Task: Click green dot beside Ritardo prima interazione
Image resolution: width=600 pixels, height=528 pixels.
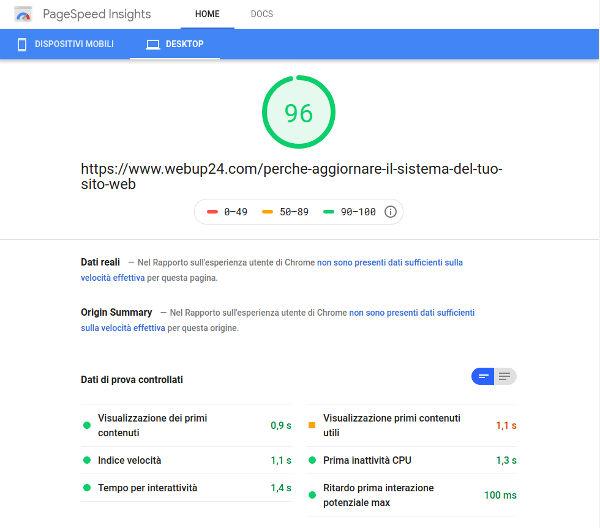Action: click(312, 495)
